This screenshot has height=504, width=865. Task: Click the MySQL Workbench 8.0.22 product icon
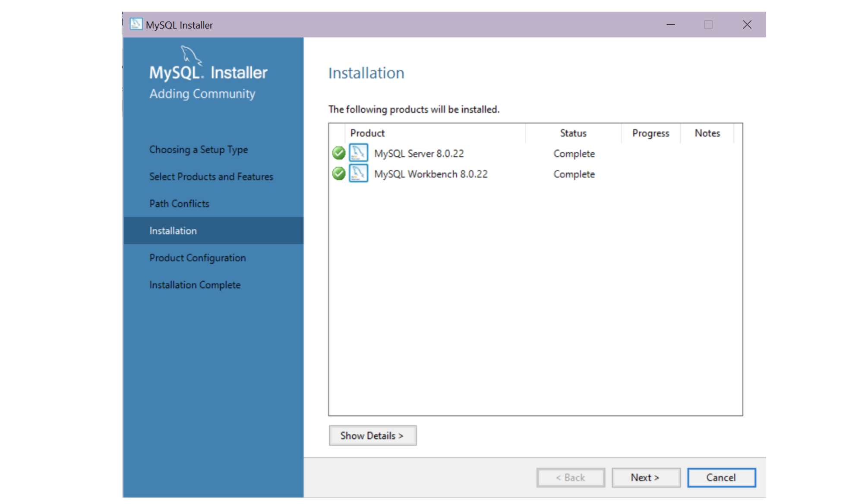coord(358,173)
